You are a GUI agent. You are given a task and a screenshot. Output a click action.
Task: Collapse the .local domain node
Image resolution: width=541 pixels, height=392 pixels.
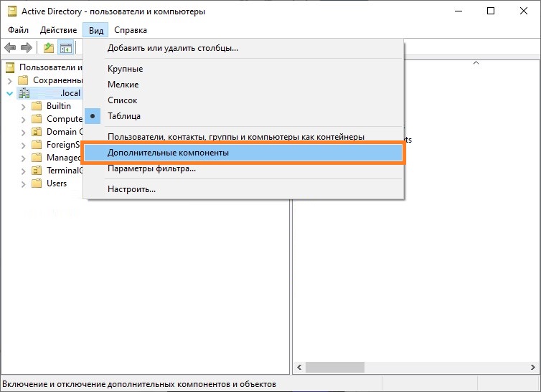(9, 93)
